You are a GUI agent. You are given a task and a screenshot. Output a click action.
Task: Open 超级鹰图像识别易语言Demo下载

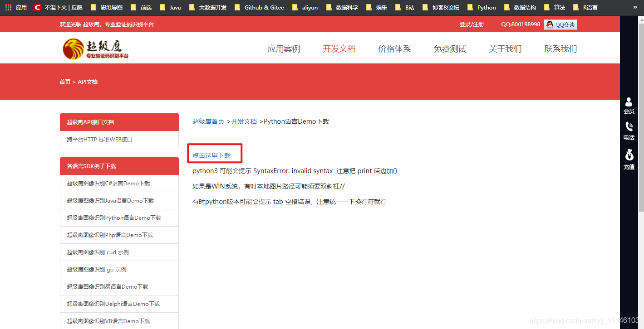pyautogui.click(x=119, y=287)
